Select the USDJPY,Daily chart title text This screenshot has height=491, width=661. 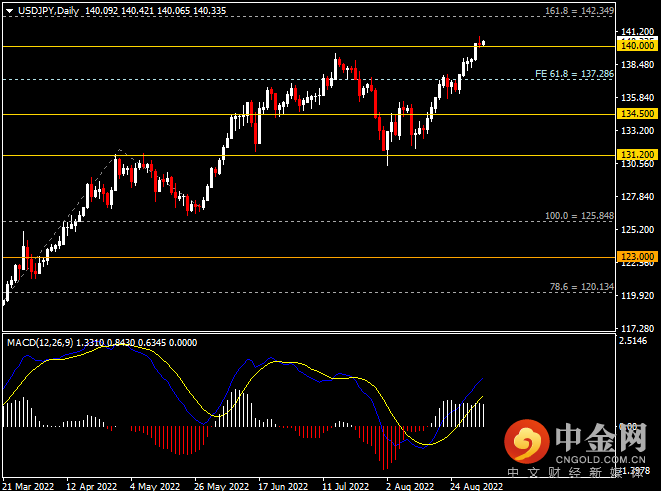click(x=48, y=11)
